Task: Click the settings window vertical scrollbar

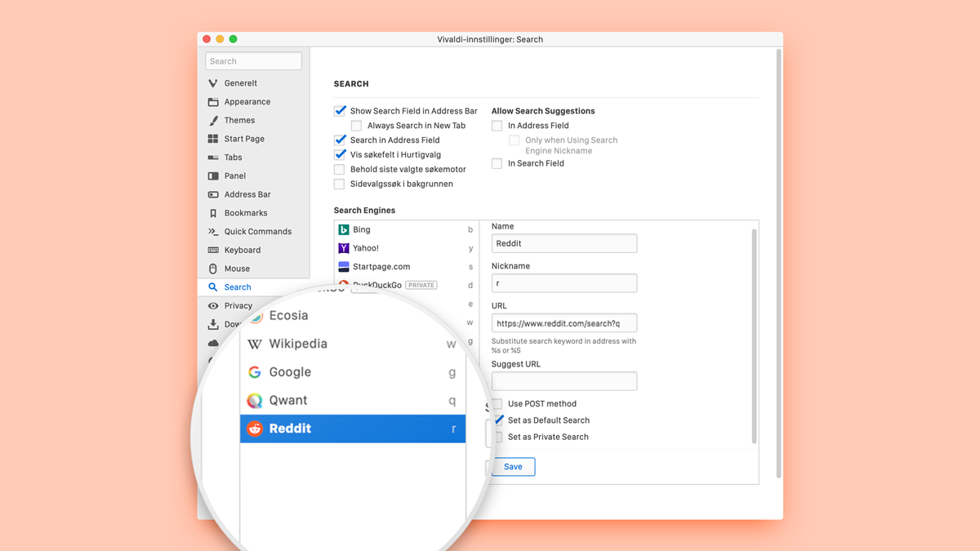Action: 778,264
